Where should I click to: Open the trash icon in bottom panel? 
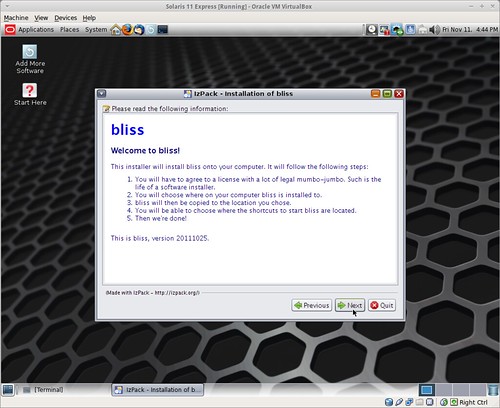[x=493, y=389]
